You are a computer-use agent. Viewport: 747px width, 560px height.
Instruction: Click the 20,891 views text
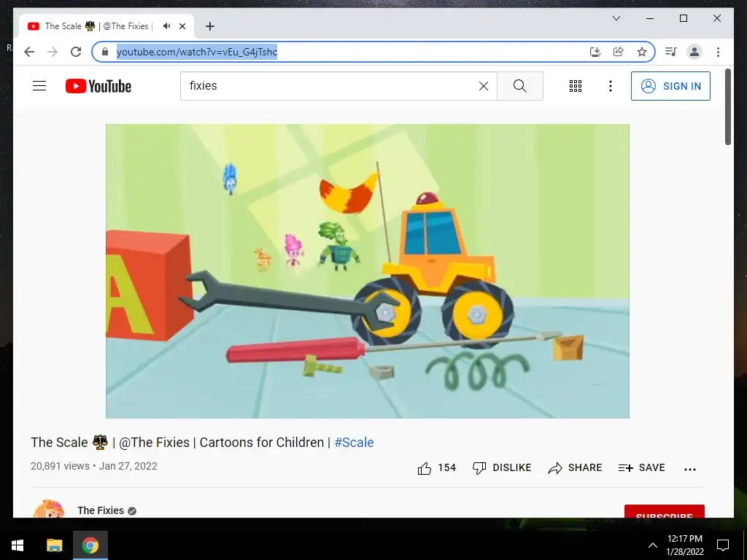coord(60,466)
